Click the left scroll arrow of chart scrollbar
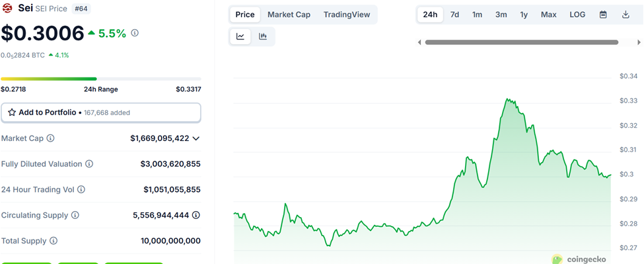Screen dimensions: 644x264 (419, 42)
